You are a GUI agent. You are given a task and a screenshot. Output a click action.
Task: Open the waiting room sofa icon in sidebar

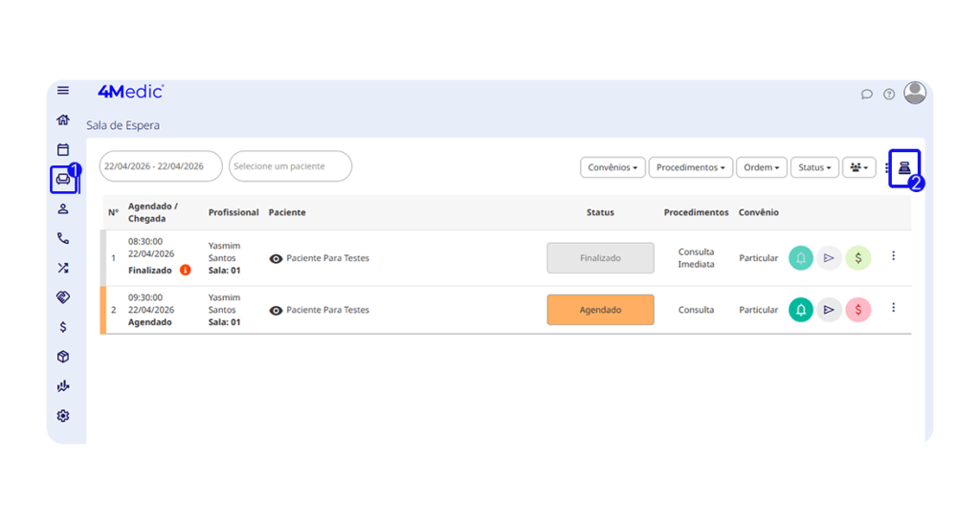pyautogui.click(x=63, y=179)
